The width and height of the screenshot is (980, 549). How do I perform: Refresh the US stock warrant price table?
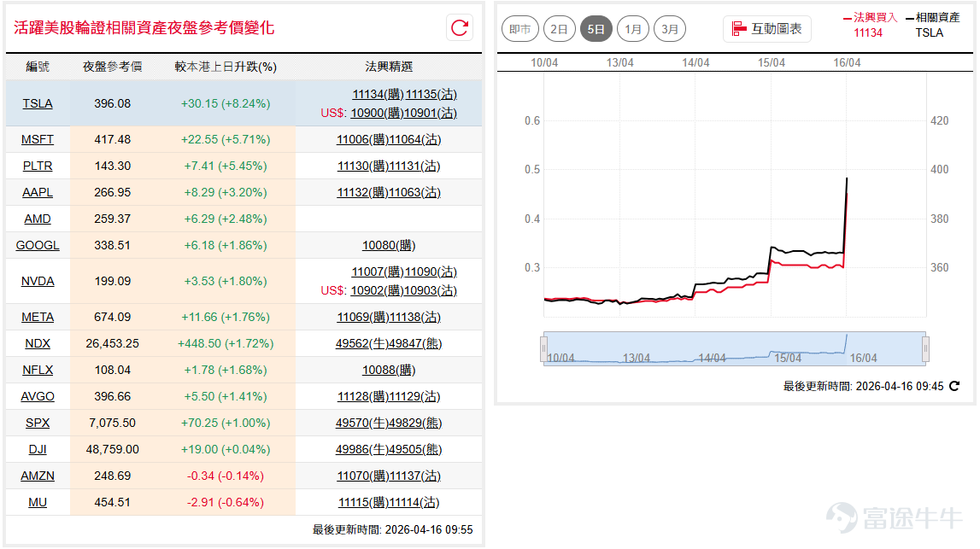point(460,27)
